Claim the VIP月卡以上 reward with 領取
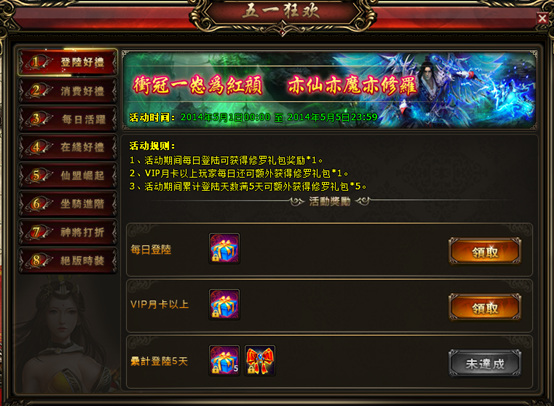The image size is (554, 406). click(485, 308)
